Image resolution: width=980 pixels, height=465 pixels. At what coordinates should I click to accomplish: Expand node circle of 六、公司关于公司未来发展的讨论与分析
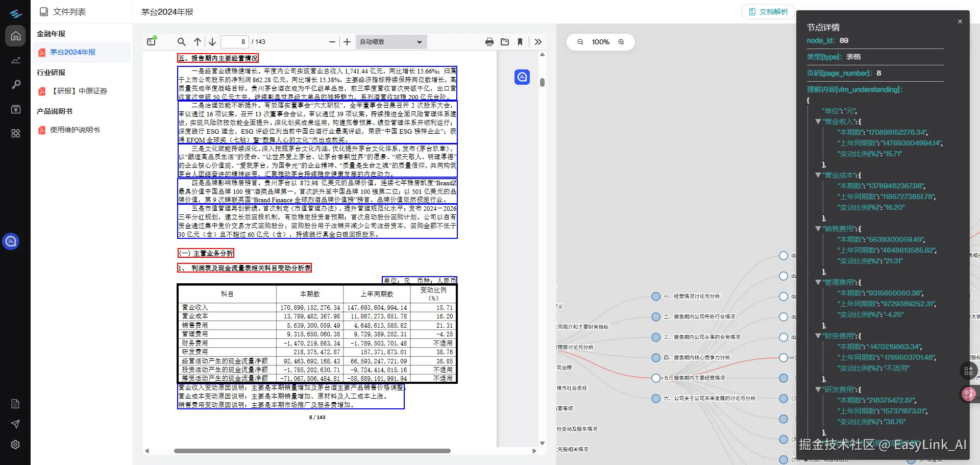coord(656,399)
